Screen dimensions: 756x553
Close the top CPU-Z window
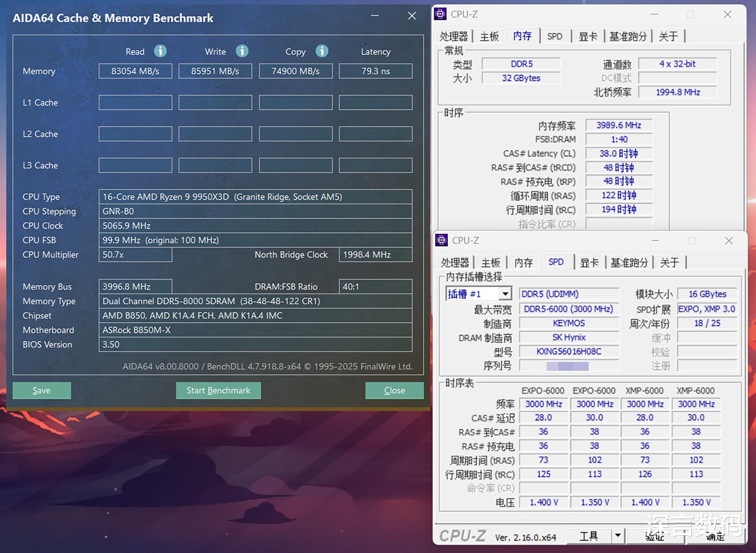point(727,15)
